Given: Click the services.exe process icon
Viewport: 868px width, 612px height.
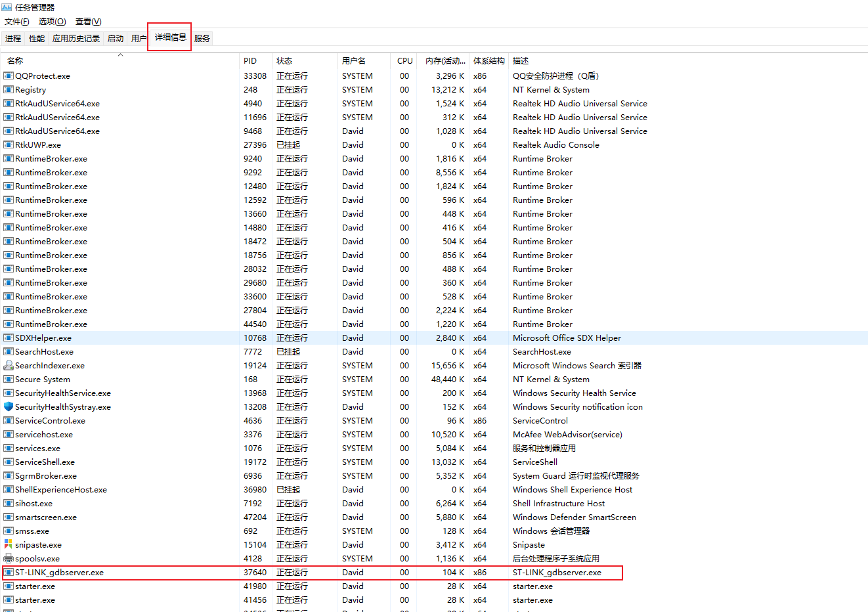Looking at the screenshot, I should (x=9, y=448).
